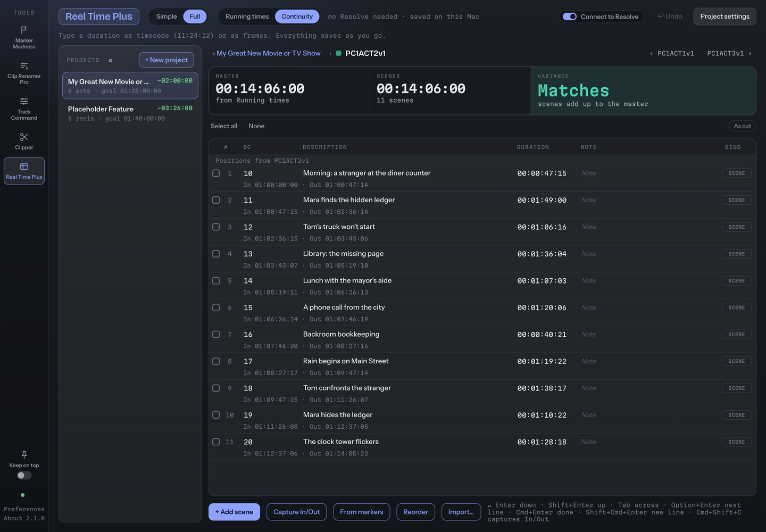Screen dimensions: 766x532
Task: Check the box for Mara finds the hidden ledger
Action: tap(216, 200)
